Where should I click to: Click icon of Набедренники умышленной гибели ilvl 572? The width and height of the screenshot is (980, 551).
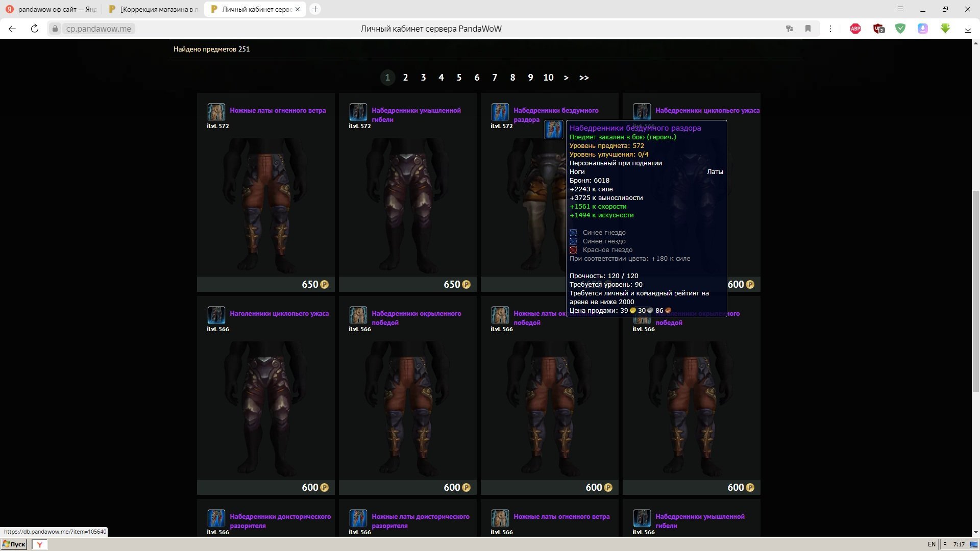coord(358,112)
